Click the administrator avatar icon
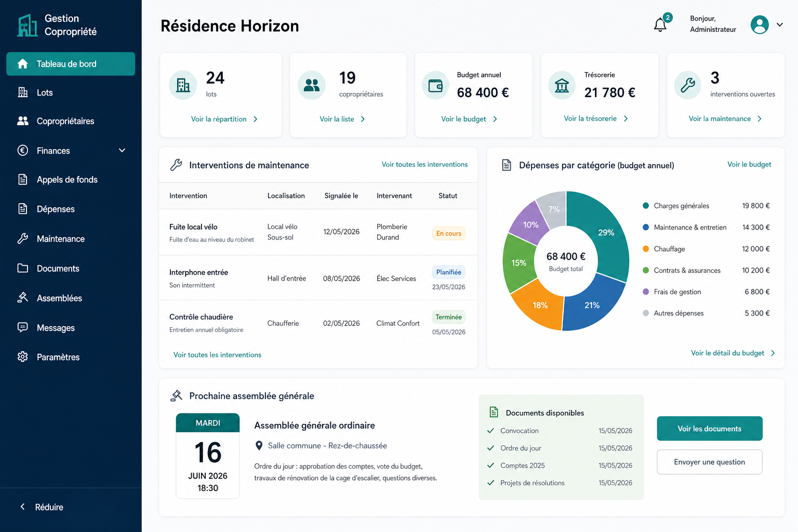The width and height of the screenshot is (798, 532). [760, 24]
